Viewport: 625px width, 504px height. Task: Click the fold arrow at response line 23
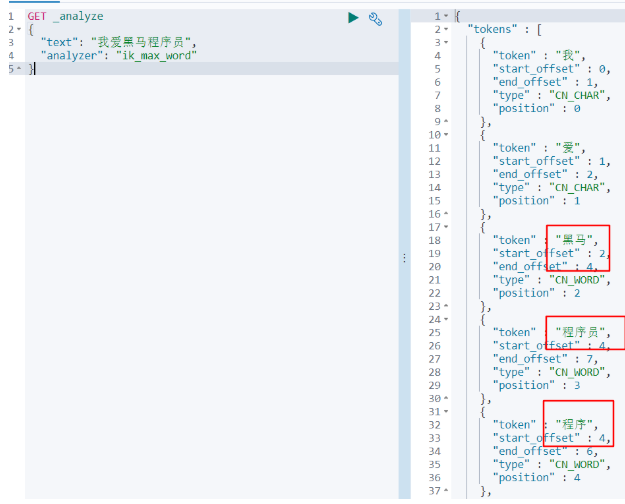coord(446,306)
